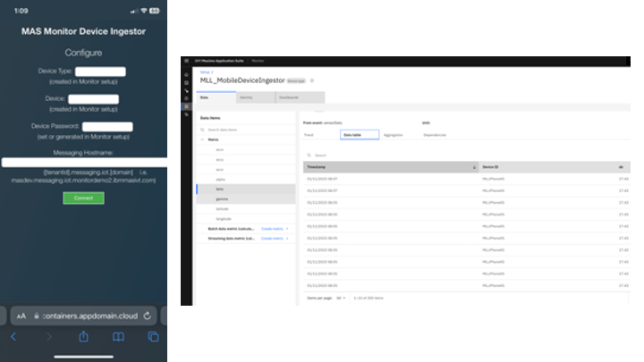Select the Trend tab
Screen dimensions: 644x362
tap(309, 135)
